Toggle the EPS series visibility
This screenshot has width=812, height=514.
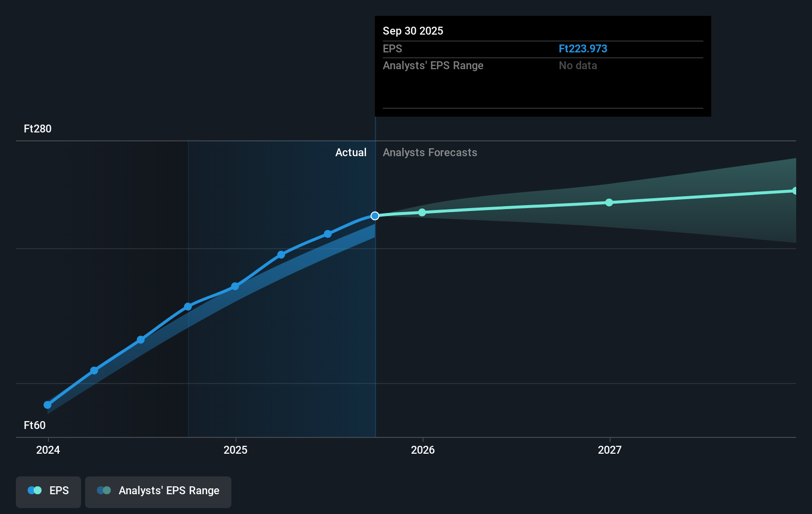click(48, 492)
